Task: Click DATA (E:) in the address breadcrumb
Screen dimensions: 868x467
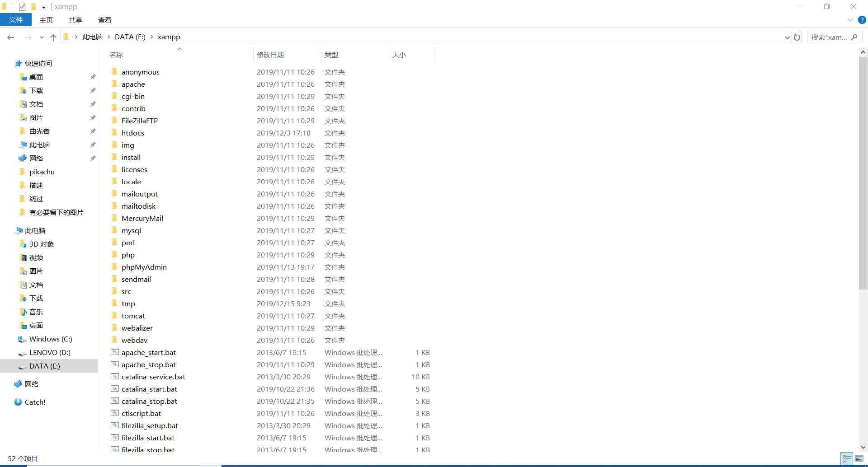Action: coord(130,37)
